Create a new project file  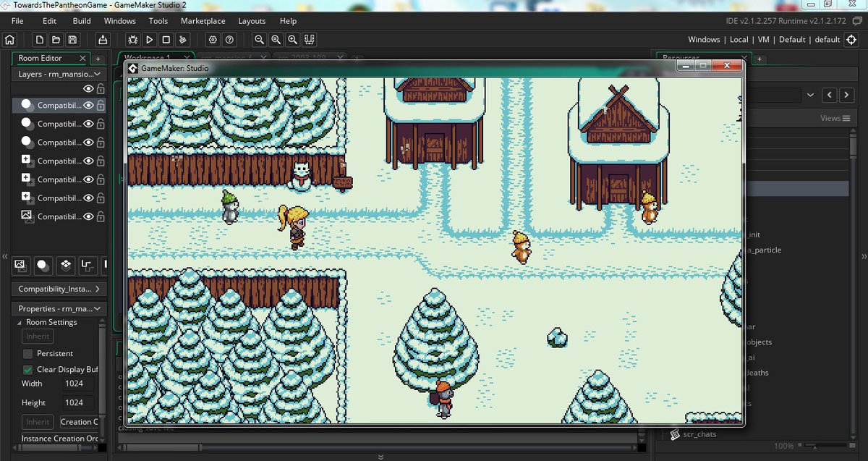click(39, 40)
